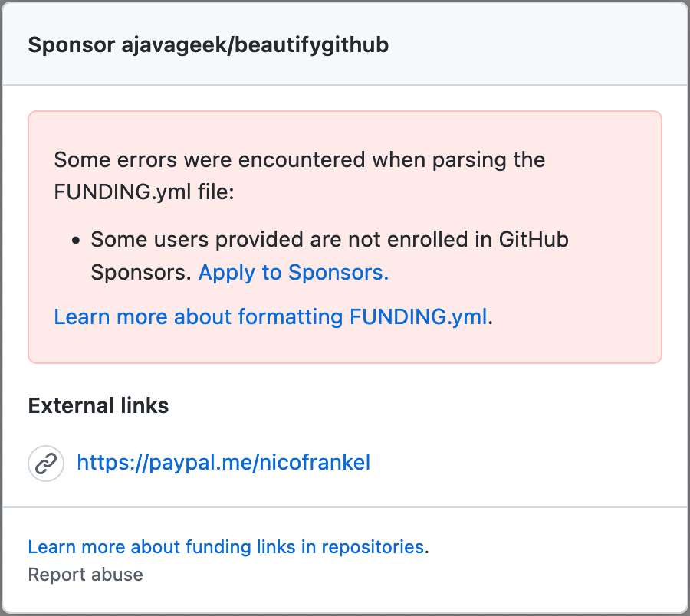Click the "Apply to Sponsors" link
The image size is (690, 616).
(x=294, y=273)
